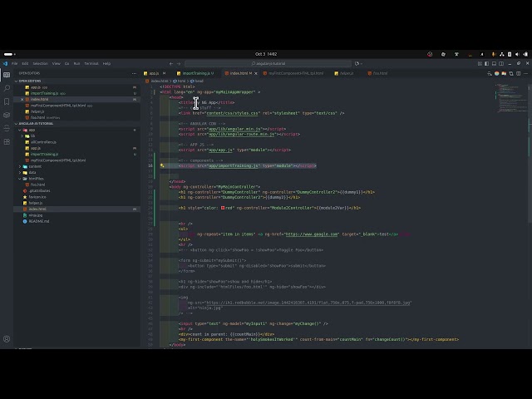The image size is (532, 399).
Task: Follow the app/lib/angular.min.js script link
Action: 234,129
